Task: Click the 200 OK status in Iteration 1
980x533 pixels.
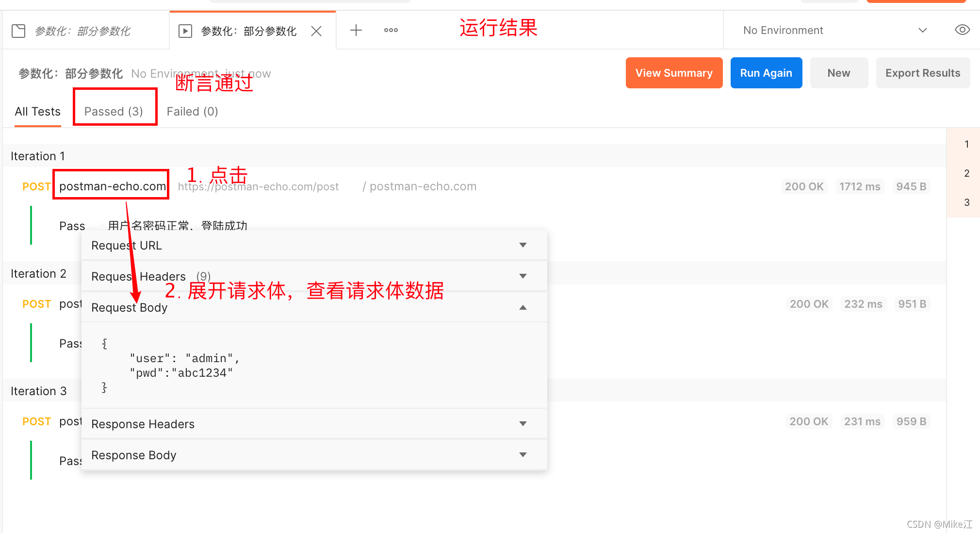Action: coord(804,186)
